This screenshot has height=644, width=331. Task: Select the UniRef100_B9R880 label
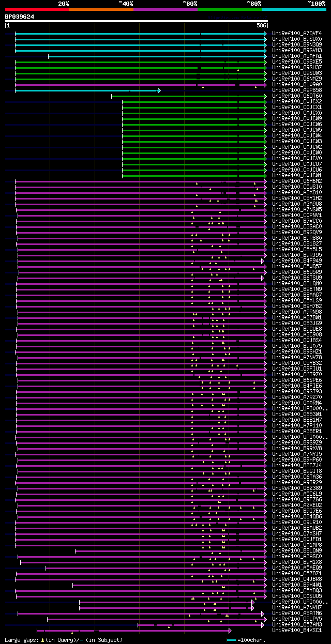coord(297,238)
